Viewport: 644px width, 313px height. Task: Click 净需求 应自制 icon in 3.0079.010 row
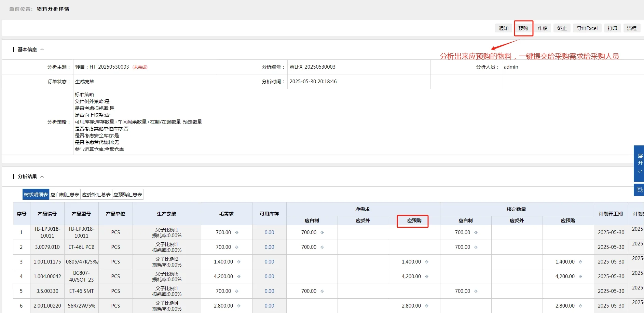(x=322, y=247)
